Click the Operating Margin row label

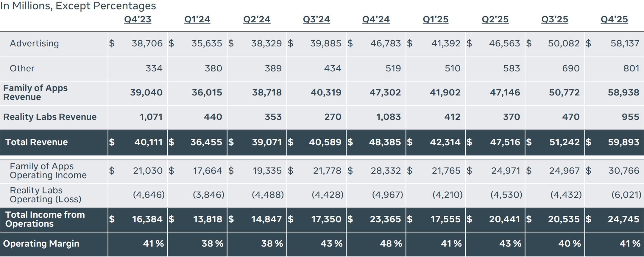pos(41,244)
